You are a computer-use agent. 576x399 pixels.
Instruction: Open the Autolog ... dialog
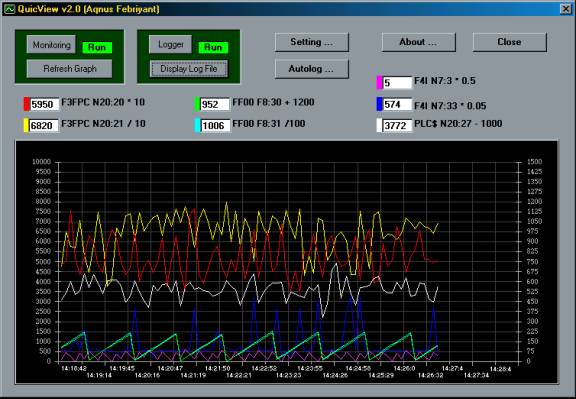pos(312,69)
